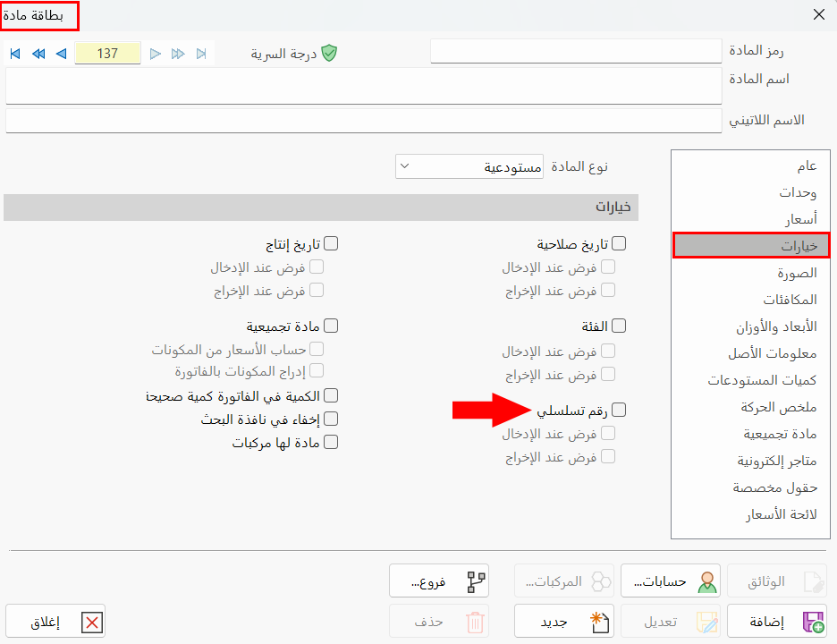This screenshot has width=837, height=644.
Task: Jump to the first record navigation arrow
Action: [14, 54]
